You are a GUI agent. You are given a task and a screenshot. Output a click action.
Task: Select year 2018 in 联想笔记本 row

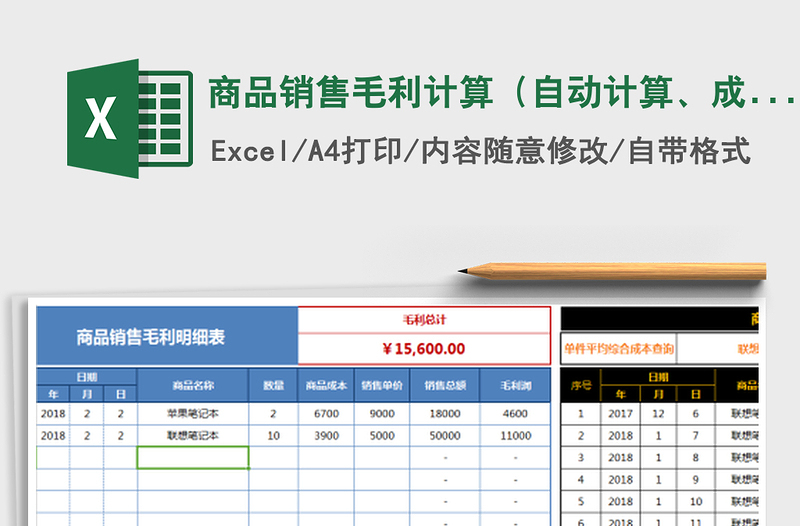(53, 436)
